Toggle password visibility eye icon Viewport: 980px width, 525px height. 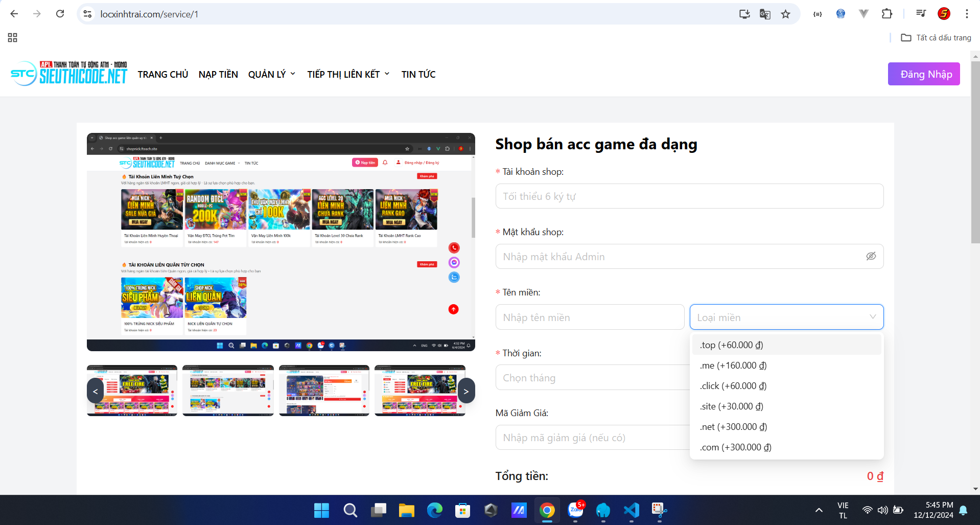coord(871,256)
